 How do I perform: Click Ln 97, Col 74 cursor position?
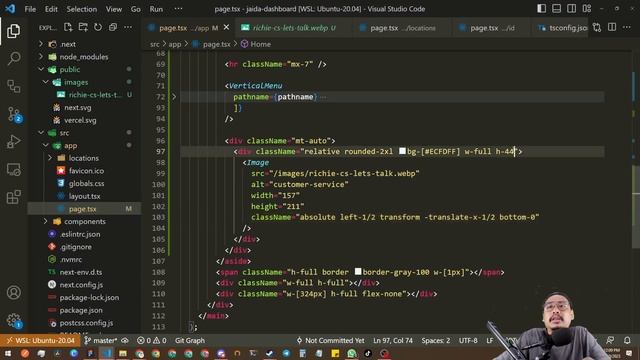pos(393,340)
